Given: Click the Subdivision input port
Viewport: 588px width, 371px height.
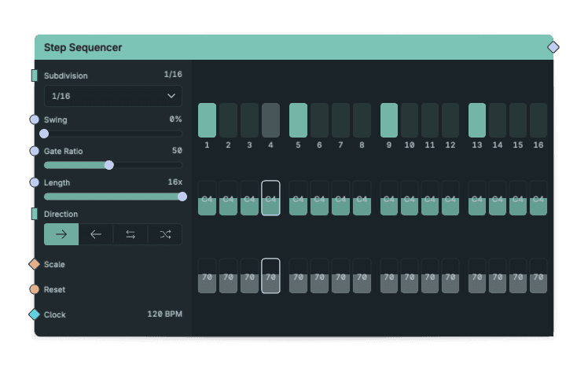Looking at the screenshot, I should [x=35, y=75].
